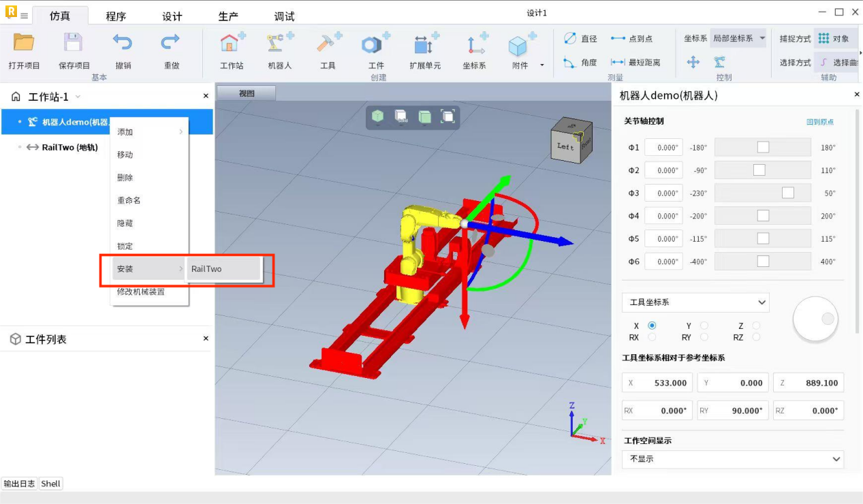
Task: Choose RailTwo in the 安装 submenu
Action: point(223,269)
